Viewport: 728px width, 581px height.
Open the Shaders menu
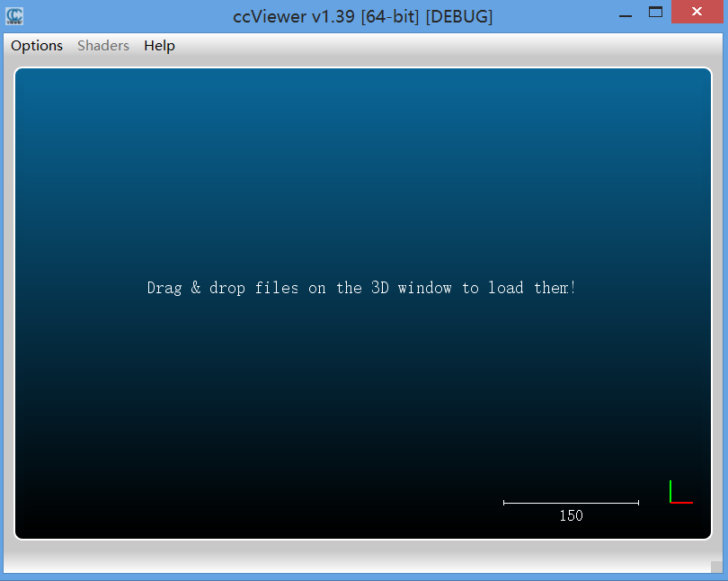click(103, 46)
